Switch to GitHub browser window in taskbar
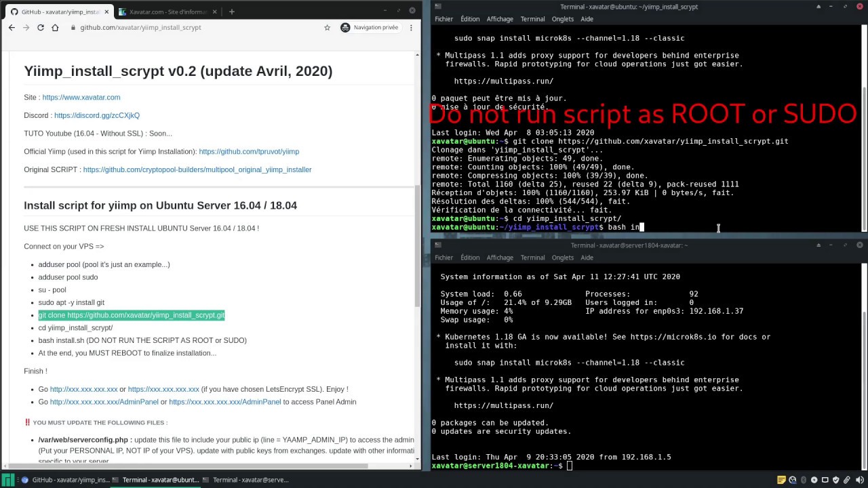 pyautogui.click(x=65, y=480)
